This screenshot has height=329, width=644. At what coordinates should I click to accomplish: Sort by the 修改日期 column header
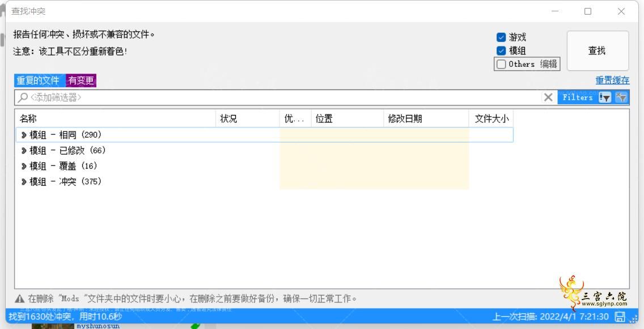point(426,119)
